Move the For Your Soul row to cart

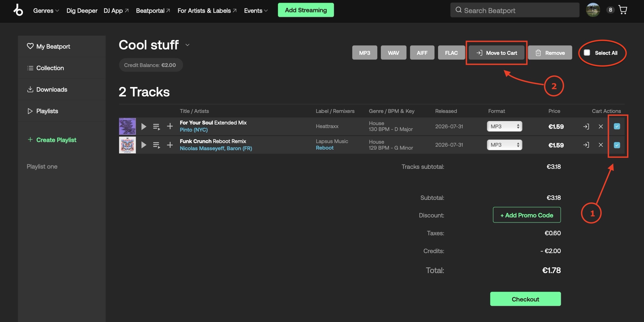tap(586, 126)
